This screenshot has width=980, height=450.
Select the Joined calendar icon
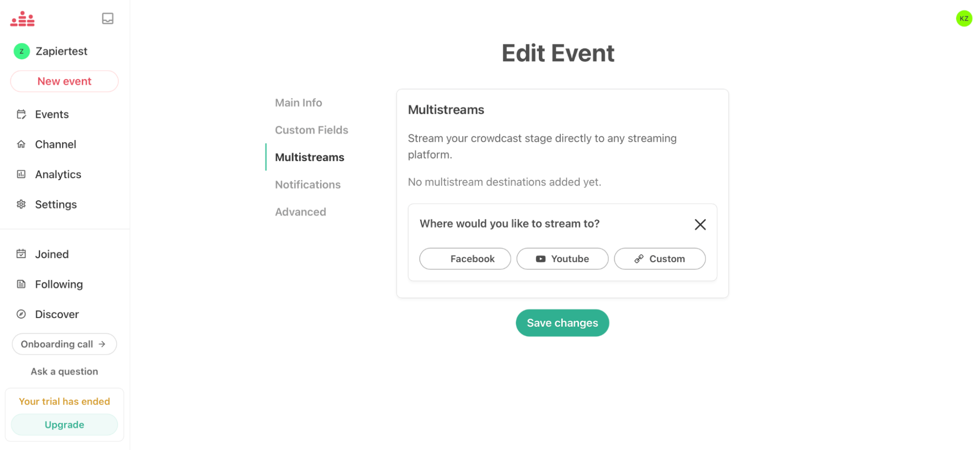coord(21,254)
